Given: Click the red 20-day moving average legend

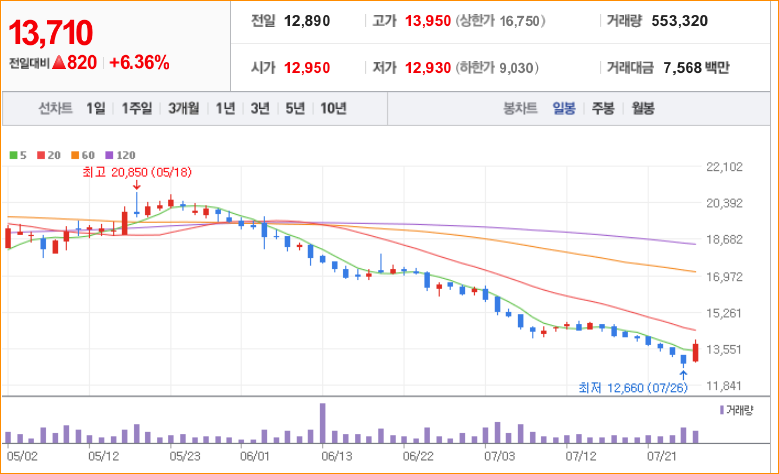Looking at the screenshot, I should pos(49,155).
